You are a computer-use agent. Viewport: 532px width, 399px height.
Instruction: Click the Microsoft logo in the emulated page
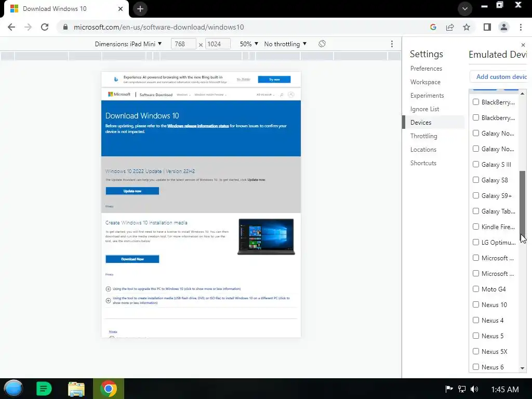119,95
